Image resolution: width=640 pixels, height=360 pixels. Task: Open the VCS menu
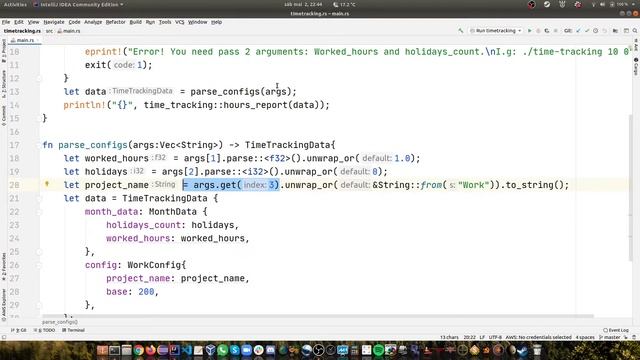point(180,22)
